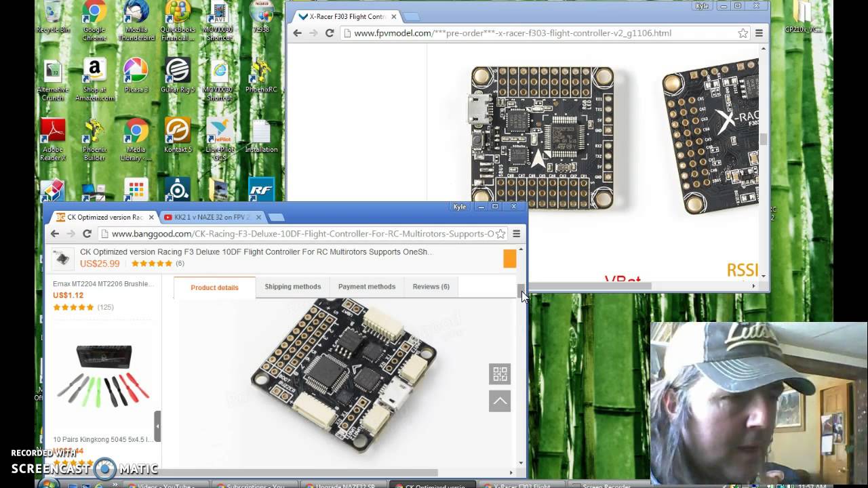This screenshot has width=868, height=488.
Task: Jump back to top of Banggood page
Action: pyautogui.click(x=500, y=401)
